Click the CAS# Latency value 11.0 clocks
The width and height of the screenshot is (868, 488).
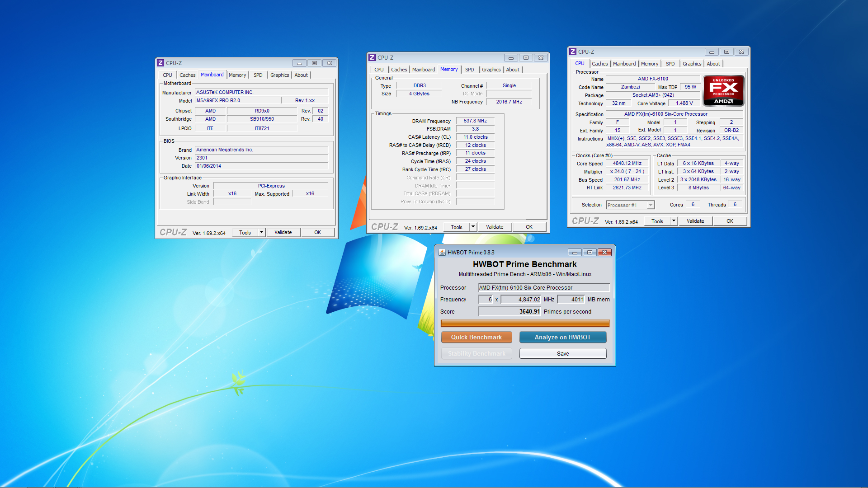(x=475, y=137)
